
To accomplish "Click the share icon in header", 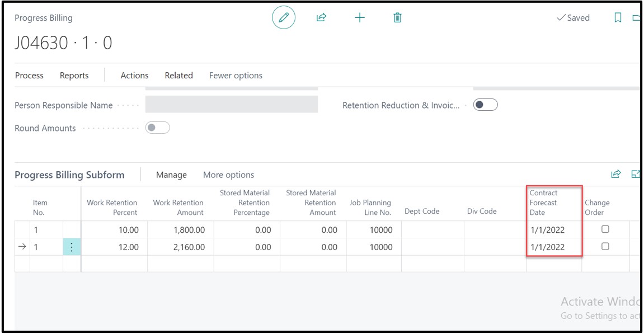I will (x=321, y=18).
